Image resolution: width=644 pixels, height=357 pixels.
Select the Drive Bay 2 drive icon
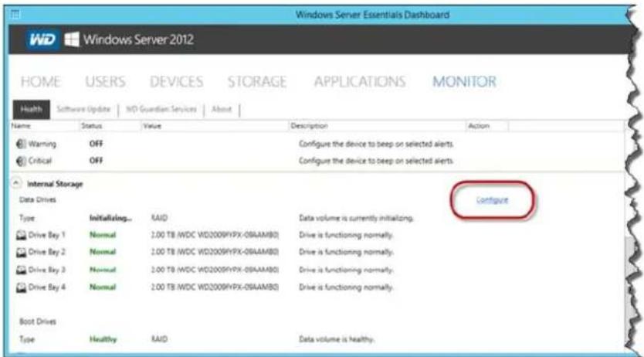[21, 252]
